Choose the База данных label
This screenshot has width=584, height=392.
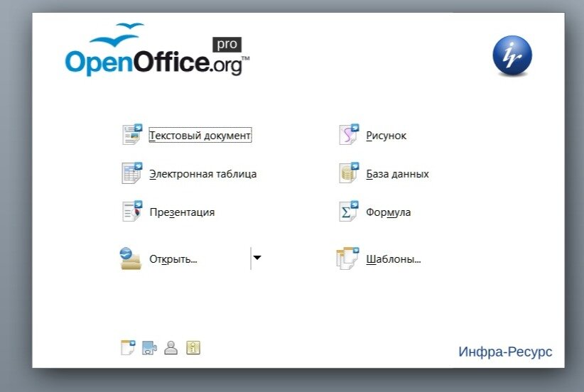[397, 174]
